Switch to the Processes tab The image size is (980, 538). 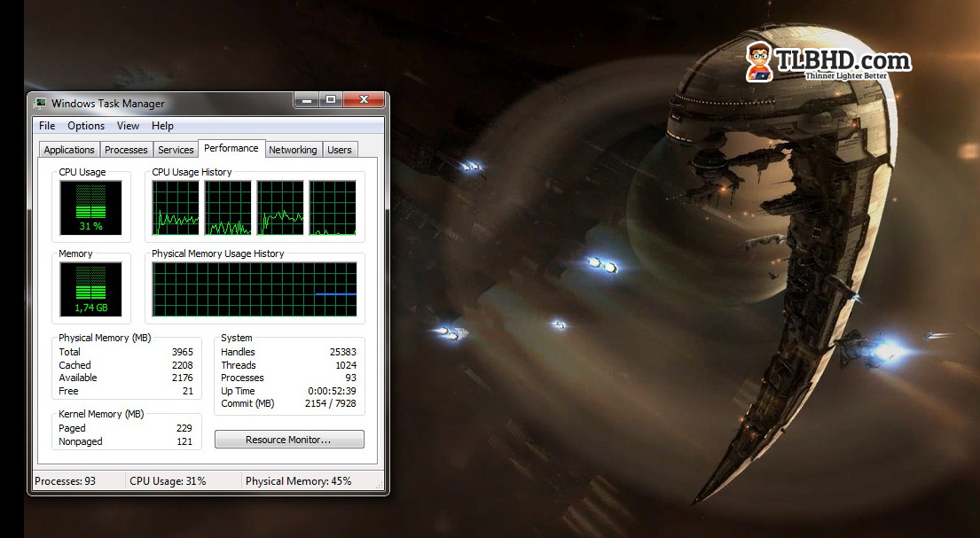click(126, 150)
